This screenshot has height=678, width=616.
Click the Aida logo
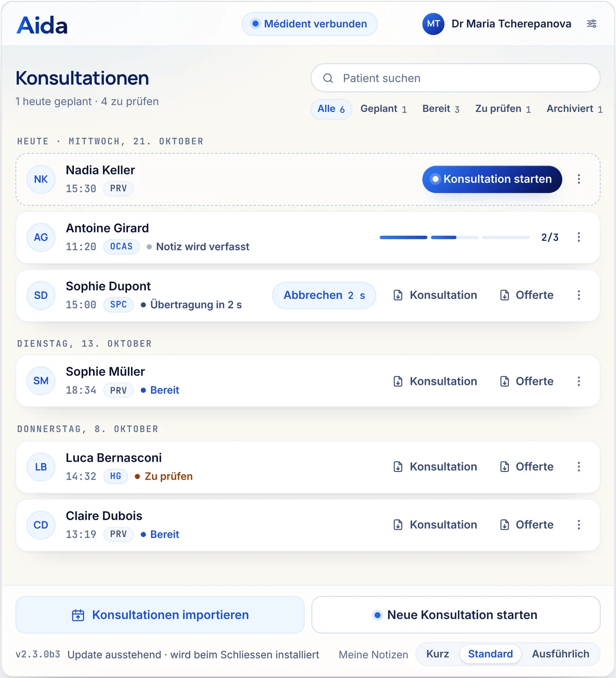point(42,25)
